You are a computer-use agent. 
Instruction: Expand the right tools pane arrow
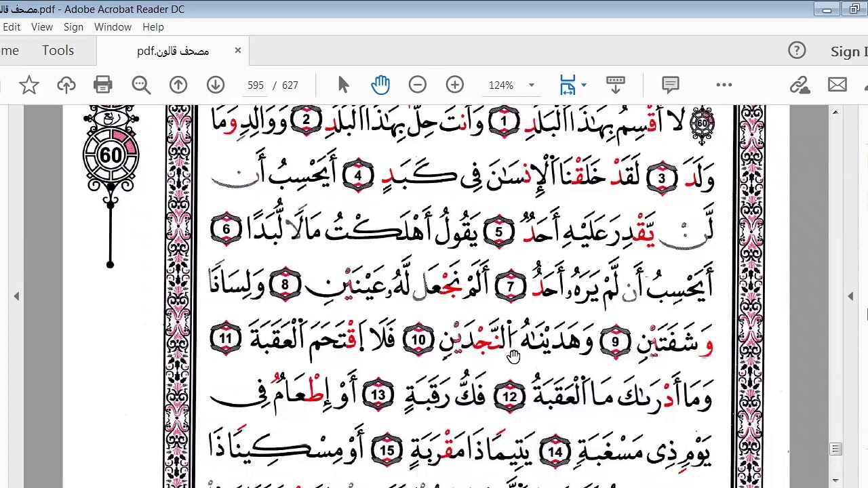click(x=850, y=296)
